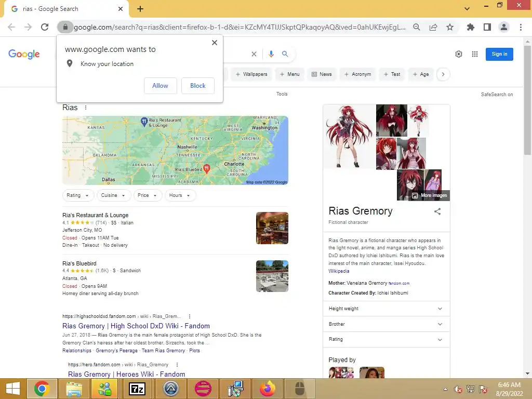Open Ria's Restaurant & Lounge listing

tap(96, 215)
